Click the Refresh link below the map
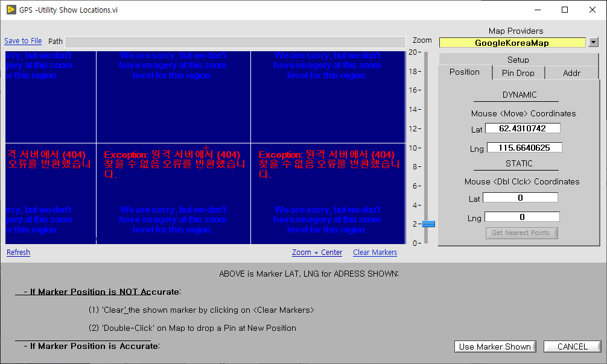 click(18, 252)
